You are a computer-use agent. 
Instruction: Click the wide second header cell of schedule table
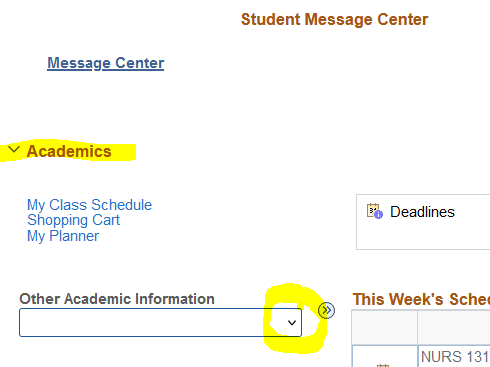454,327
